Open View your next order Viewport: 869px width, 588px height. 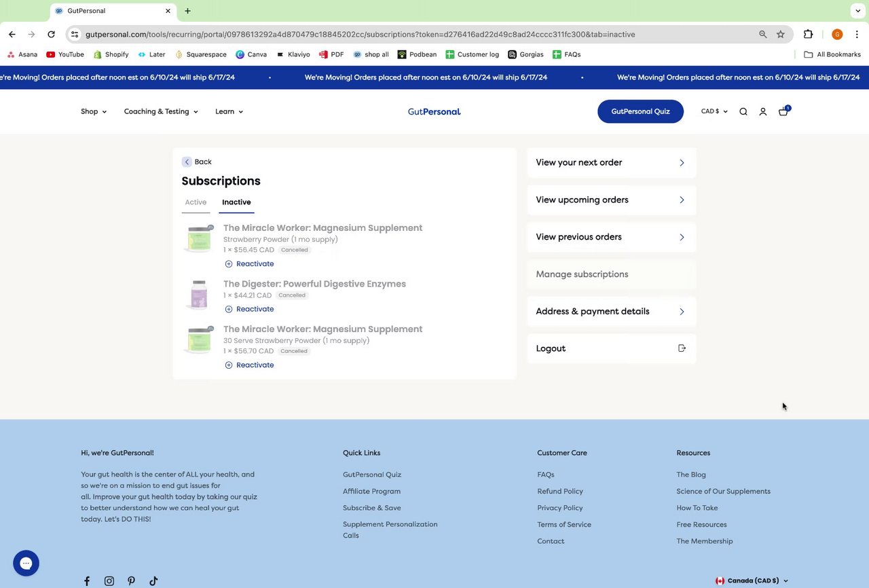(x=611, y=163)
